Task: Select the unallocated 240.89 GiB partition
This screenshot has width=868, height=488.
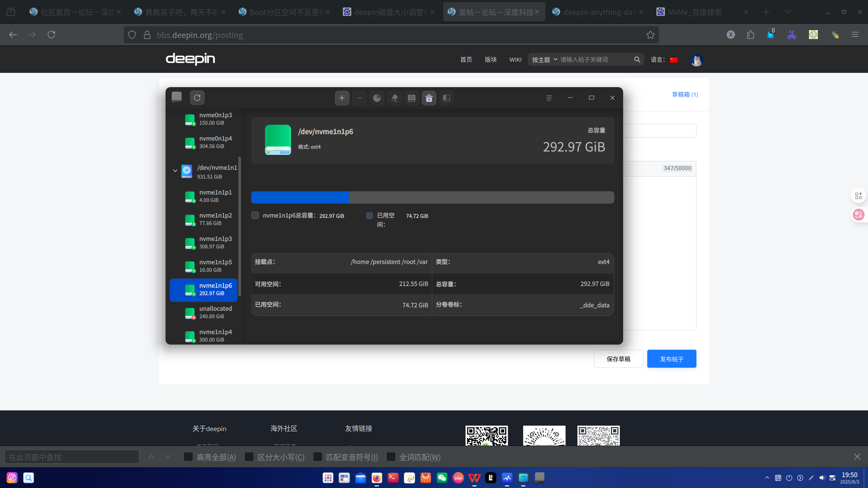Action: pyautogui.click(x=203, y=312)
